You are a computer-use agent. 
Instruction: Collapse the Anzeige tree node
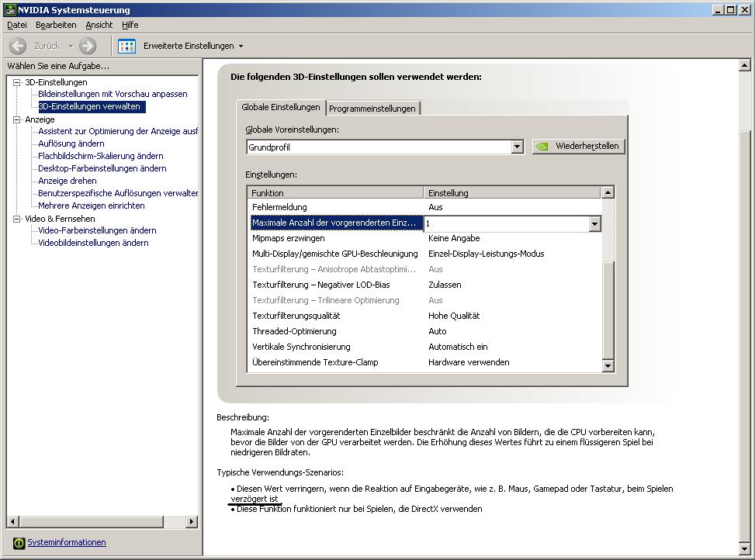(x=17, y=119)
